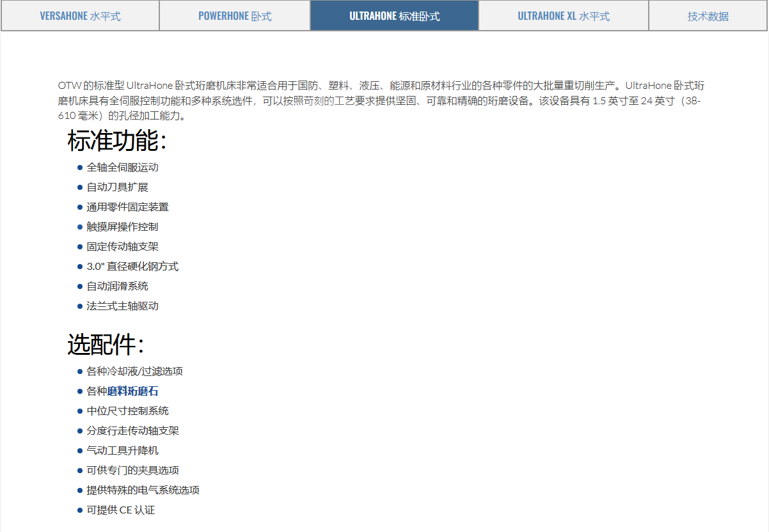Click the 气动工具升降机 list item
This screenshot has height=532, width=769.
tap(122, 451)
